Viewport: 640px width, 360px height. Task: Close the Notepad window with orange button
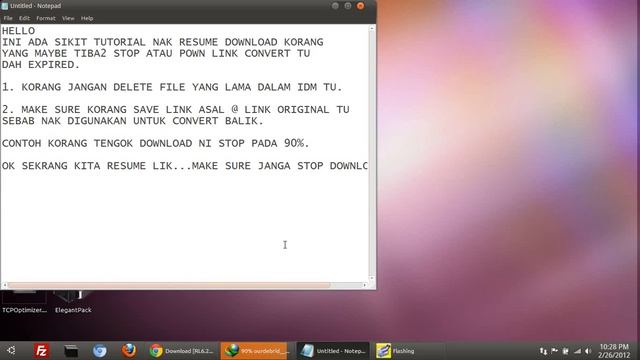(360, 6)
